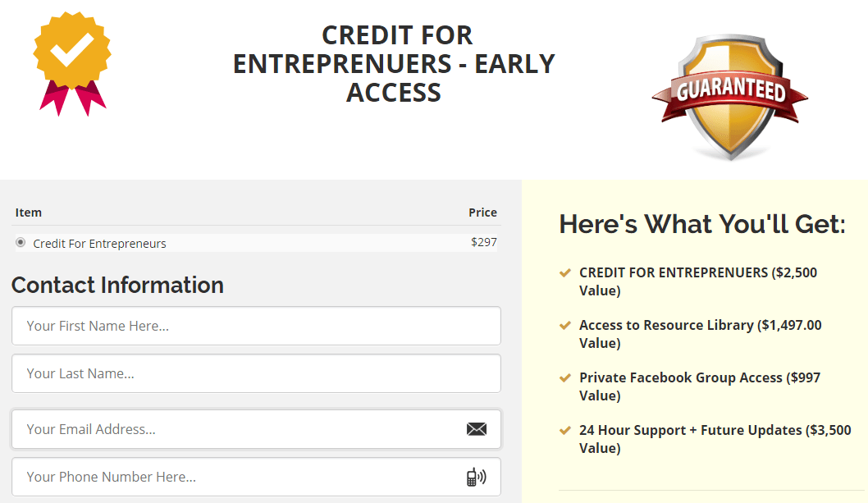Screen dimensions: 868x503
Task: Click the Credit For Entrepreneurs item label
Action: click(99, 244)
